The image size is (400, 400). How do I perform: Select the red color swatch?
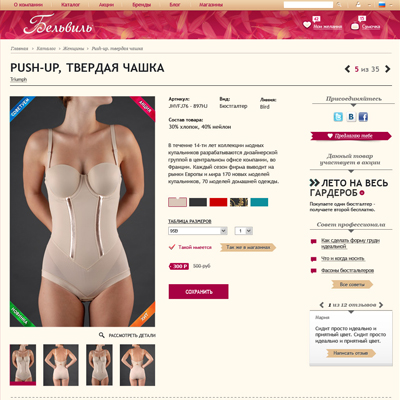pos(218,202)
